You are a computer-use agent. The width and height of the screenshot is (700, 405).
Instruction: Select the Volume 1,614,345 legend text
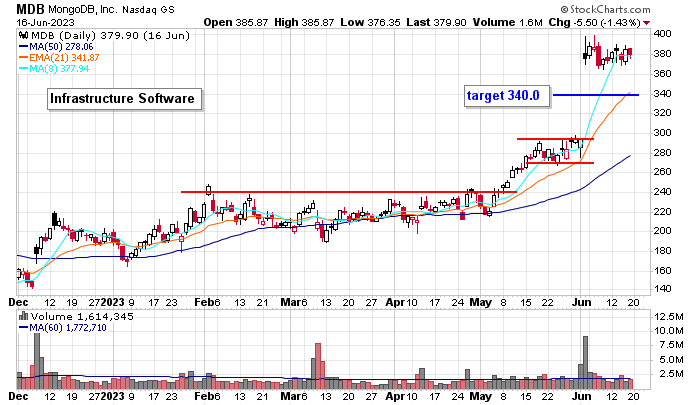pyautogui.click(x=82, y=317)
